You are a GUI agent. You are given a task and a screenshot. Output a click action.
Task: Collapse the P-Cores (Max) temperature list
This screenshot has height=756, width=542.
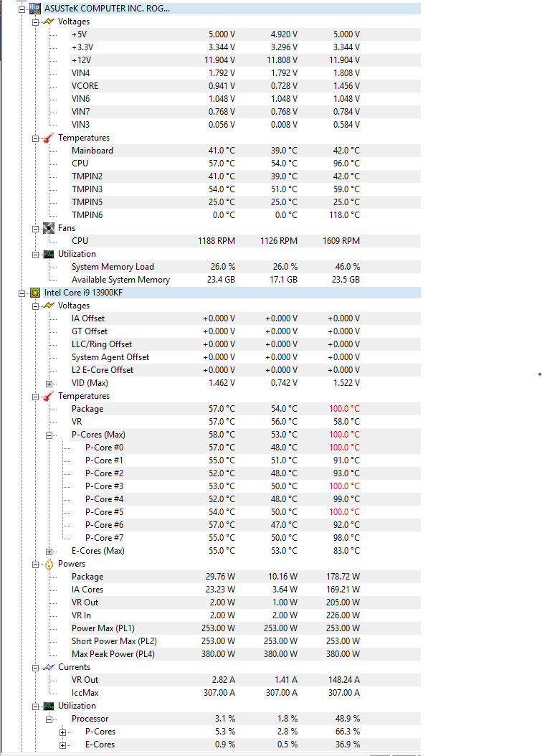point(49,435)
